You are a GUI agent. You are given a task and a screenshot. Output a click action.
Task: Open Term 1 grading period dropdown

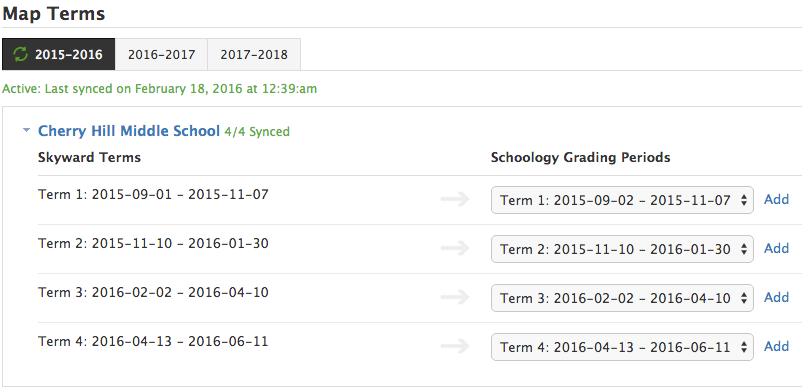[622, 200]
